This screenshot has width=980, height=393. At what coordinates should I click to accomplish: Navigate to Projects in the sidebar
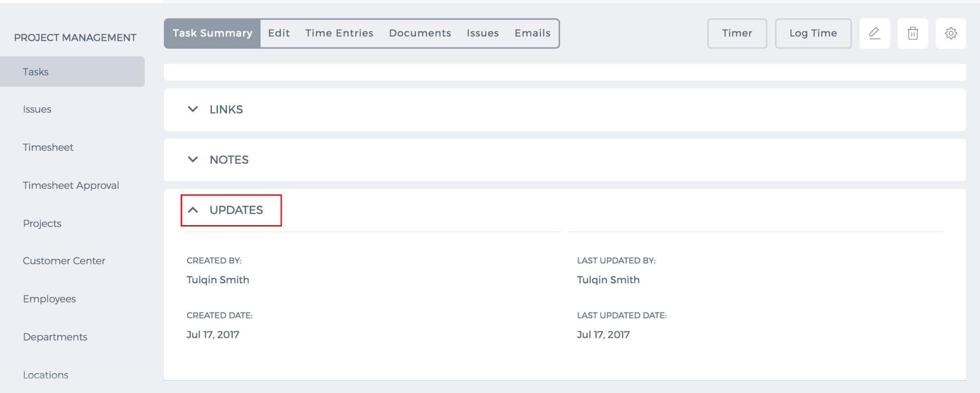pos(42,224)
